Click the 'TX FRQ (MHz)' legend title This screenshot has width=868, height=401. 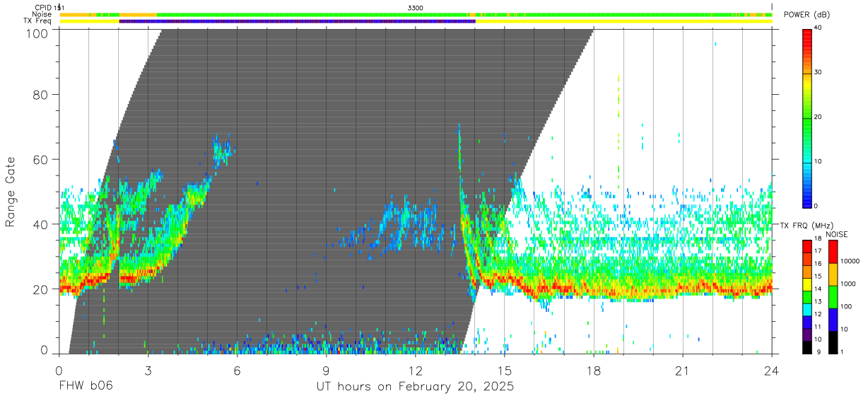806,226
